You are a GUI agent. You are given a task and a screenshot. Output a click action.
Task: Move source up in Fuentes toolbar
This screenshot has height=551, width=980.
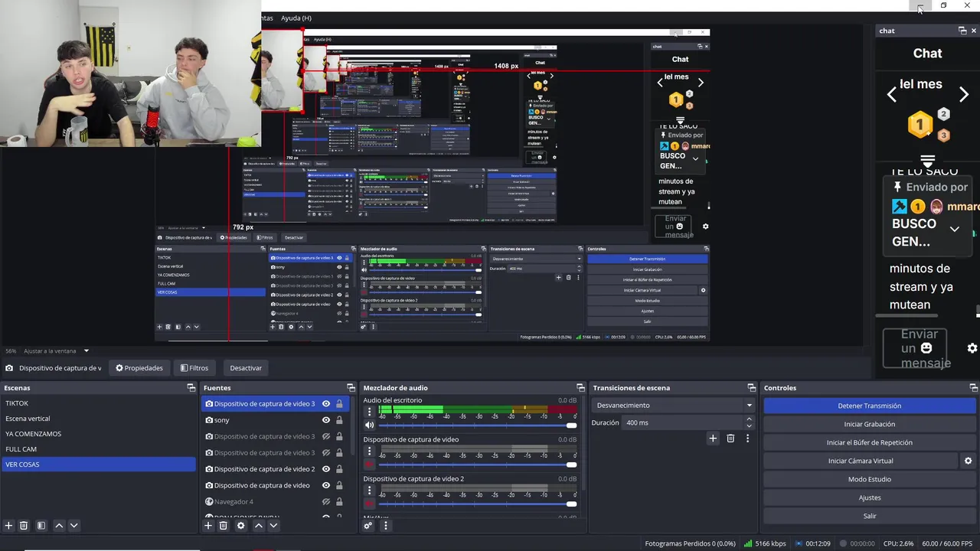click(259, 526)
